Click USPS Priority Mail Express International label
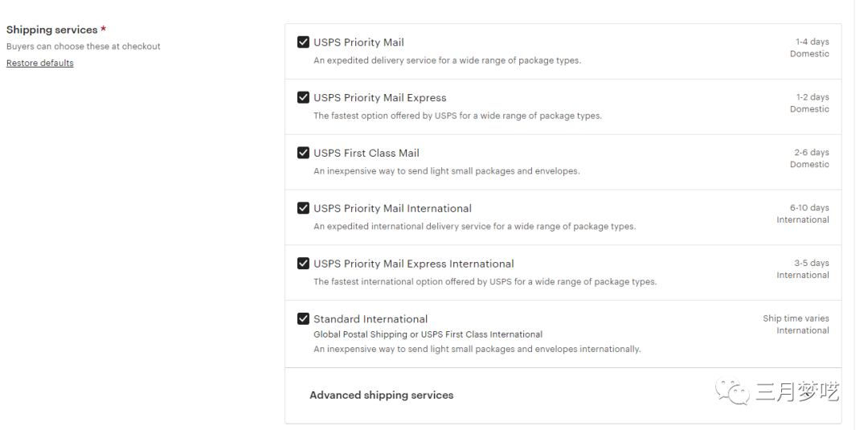This screenshot has height=430, width=868. pos(413,264)
